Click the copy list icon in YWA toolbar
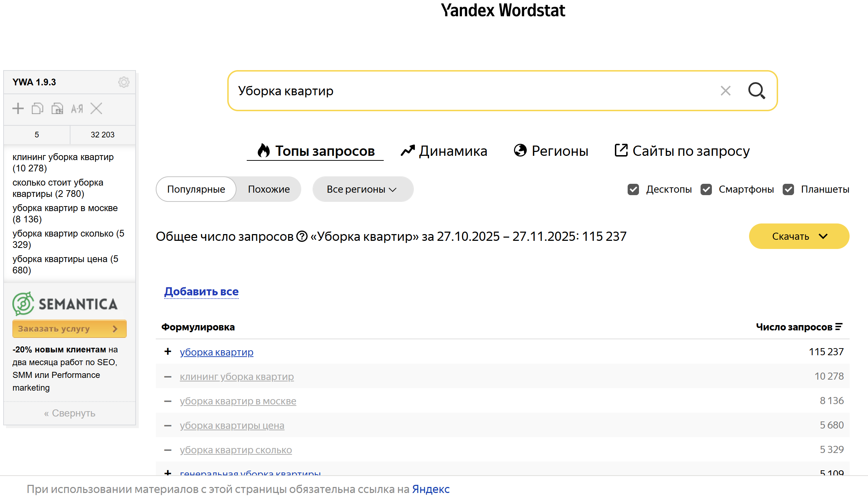The width and height of the screenshot is (868, 499). pos(38,108)
